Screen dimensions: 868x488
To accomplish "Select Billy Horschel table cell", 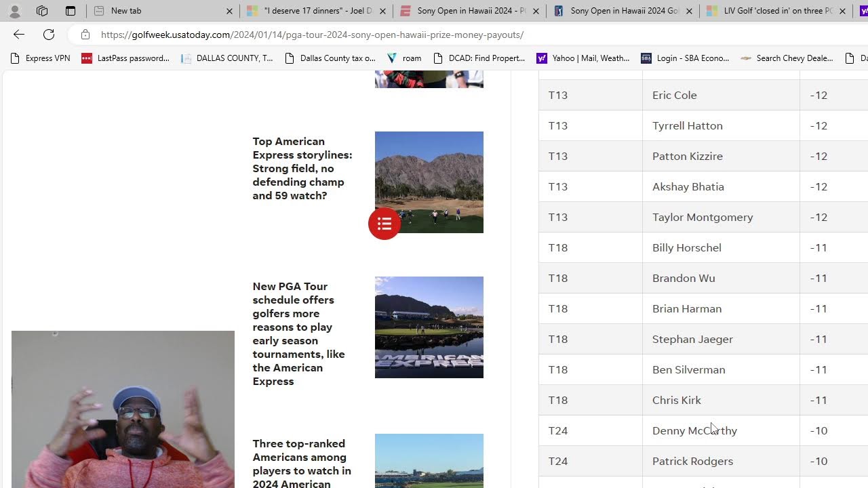I will click(x=721, y=247).
